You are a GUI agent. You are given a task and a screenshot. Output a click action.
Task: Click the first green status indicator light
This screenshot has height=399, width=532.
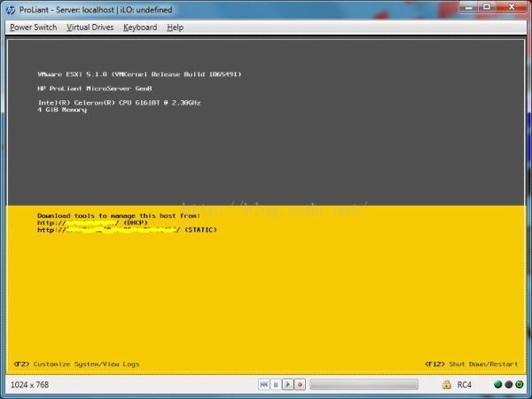[497, 385]
